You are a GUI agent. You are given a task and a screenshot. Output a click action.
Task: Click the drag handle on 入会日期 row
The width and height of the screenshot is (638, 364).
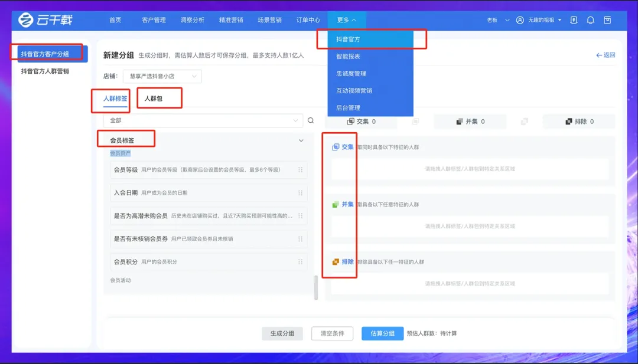[x=300, y=193]
